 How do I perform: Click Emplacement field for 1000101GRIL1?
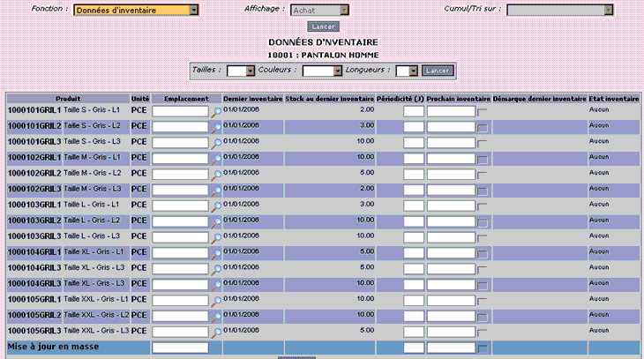click(x=180, y=111)
